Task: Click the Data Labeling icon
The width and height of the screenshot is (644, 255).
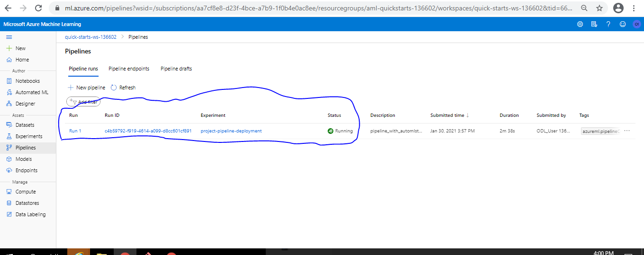Action: click(x=9, y=214)
